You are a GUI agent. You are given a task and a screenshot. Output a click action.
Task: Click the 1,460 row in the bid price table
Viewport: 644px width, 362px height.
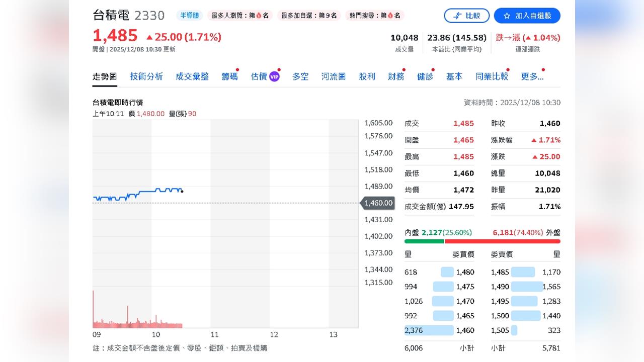[x=439, y=330]
